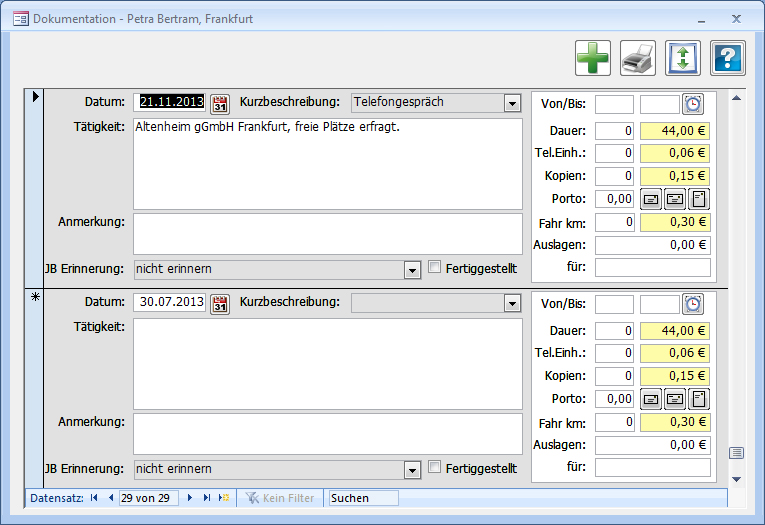Choose large letter postage icon, second record
Image resolution: width=765 pixels, height=525 pixels.
tap(675, 399)
